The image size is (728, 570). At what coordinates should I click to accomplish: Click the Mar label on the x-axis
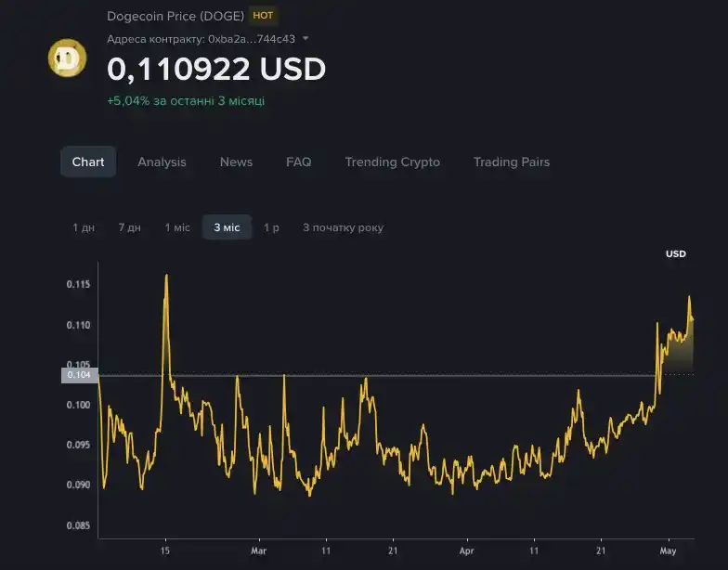coord(258,551)
